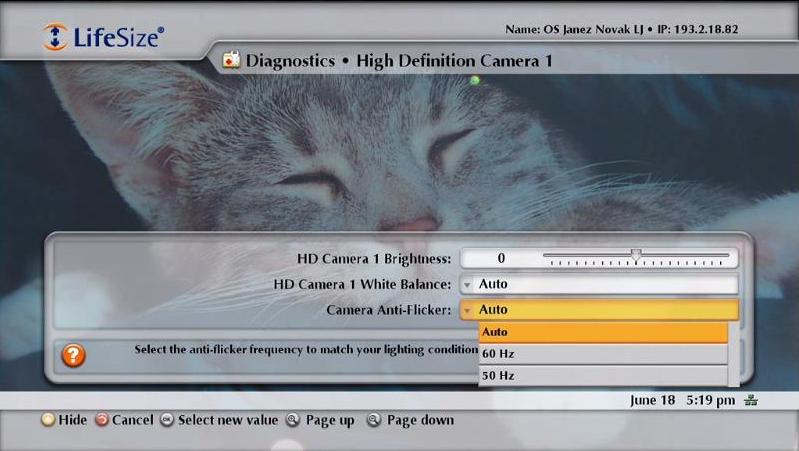Click the yellow Hide button icon
Image resolution: width=799 pixels, height=451 pixels.
point(48,420)
